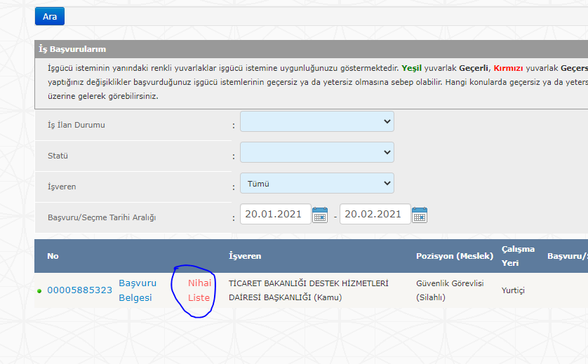Screen dimensions: 588x364
Task: Click the end date field 20.02.2021
Action: click(375, 215)
